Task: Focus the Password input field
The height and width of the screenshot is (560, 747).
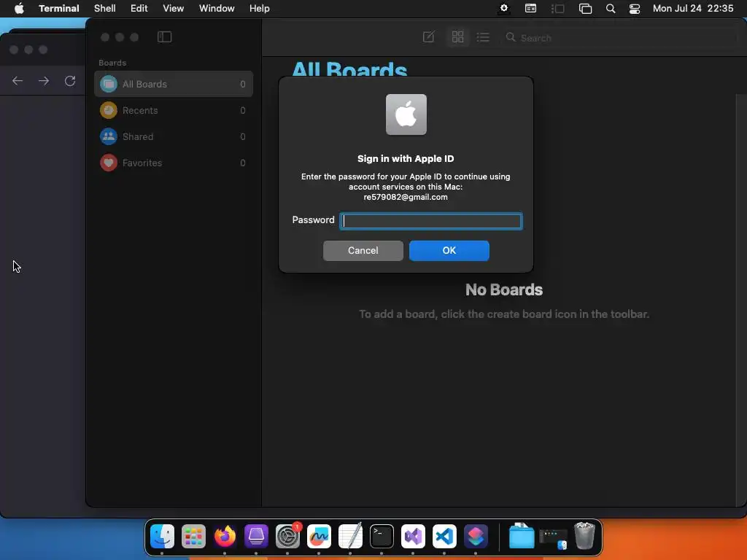Action: point(431,221)
